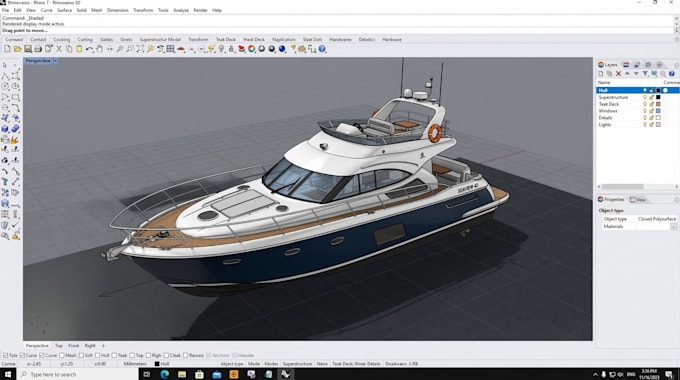The width and height of the screenshot is (680, 380).
Task: Switch to Right viewport tab
Action: [90, 346]
